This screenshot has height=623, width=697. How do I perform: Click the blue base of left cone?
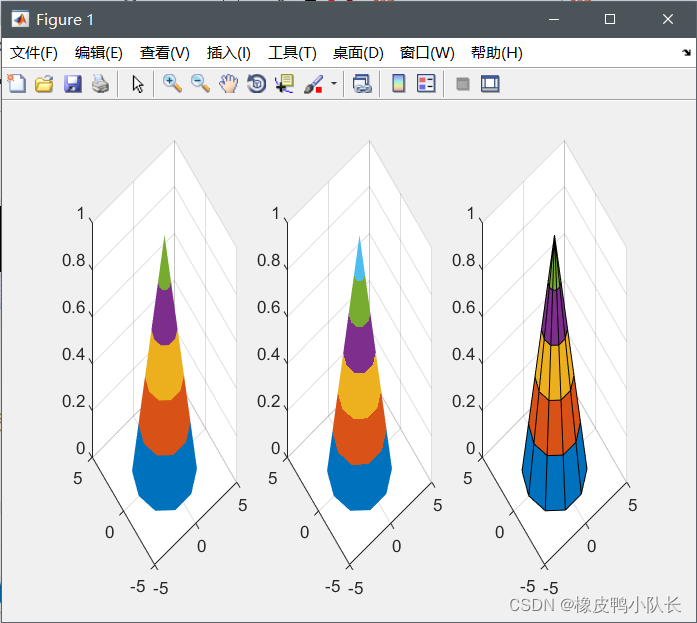coord(164,482)
